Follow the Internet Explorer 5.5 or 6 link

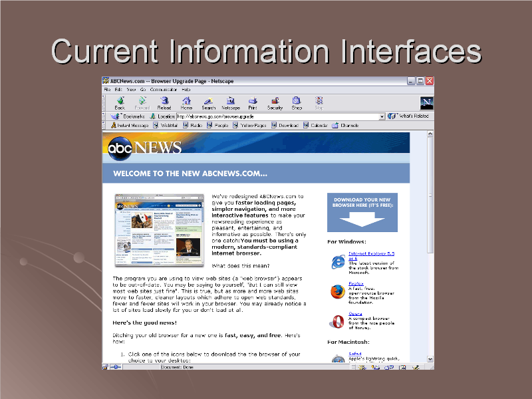[371, 256]
